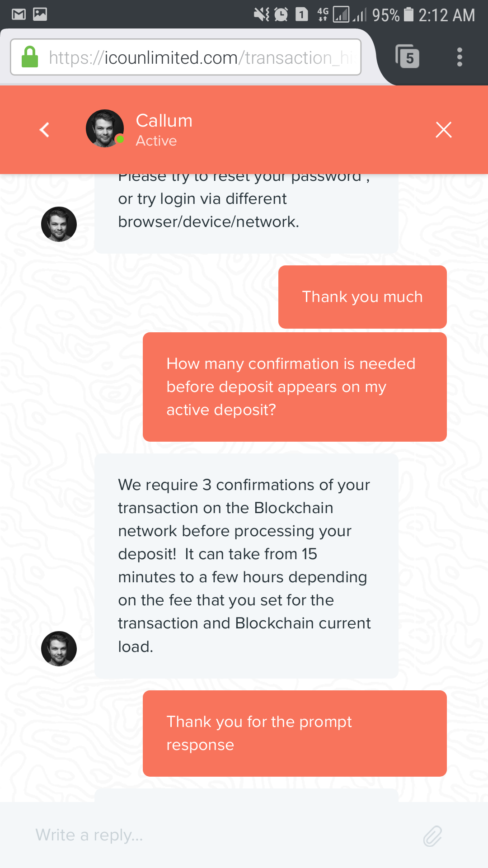Tap the battery icon in status bar
This screenshot has width=488, height=868.
(x=408, y=14)
